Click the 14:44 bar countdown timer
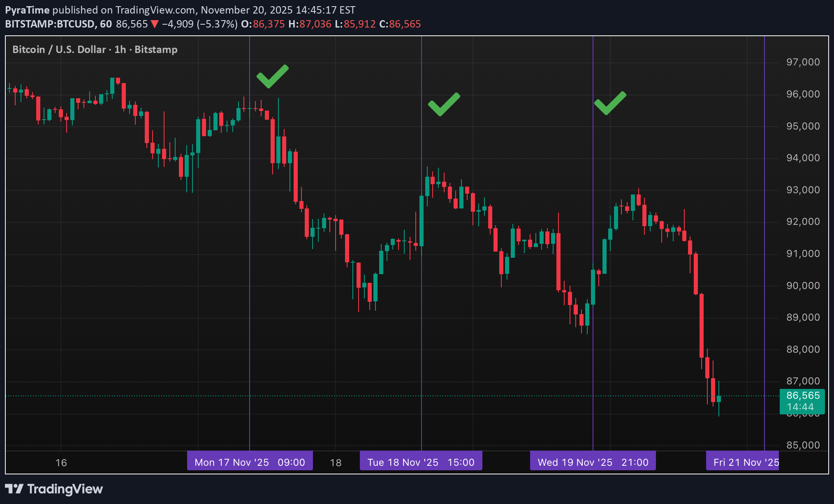The height and width of the screenshot is (504, 834). click(x=800, y=407)
